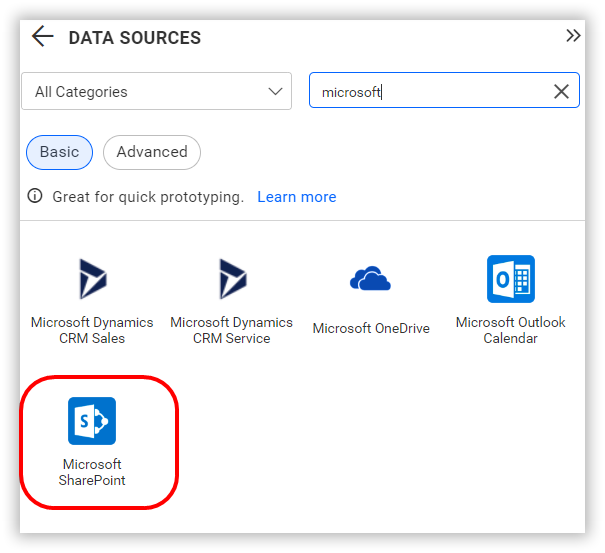Select Microsoft Dynamics CRM Sales icon
Image resolution: width=605 pixels, height=553 pixels.
coord(92,279)
